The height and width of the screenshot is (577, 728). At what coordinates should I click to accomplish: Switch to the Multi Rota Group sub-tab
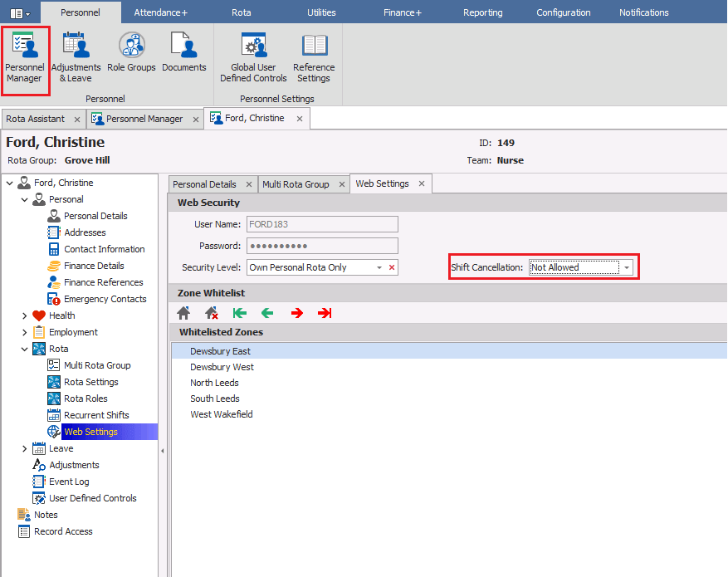pyautogui.click(x=296, y=184)
